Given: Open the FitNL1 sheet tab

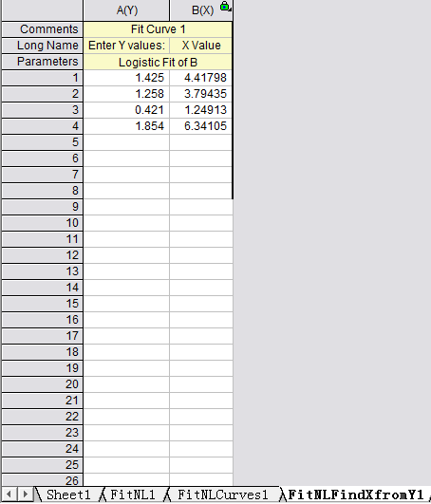Looking at the screenshot, I should click(x=132, y=495).
